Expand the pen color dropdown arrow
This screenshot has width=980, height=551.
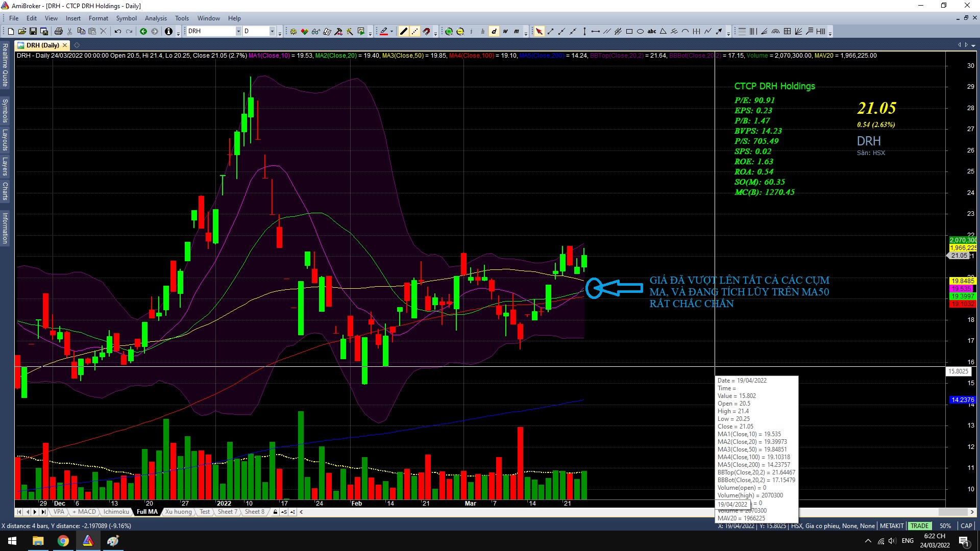tap(391, 32)
